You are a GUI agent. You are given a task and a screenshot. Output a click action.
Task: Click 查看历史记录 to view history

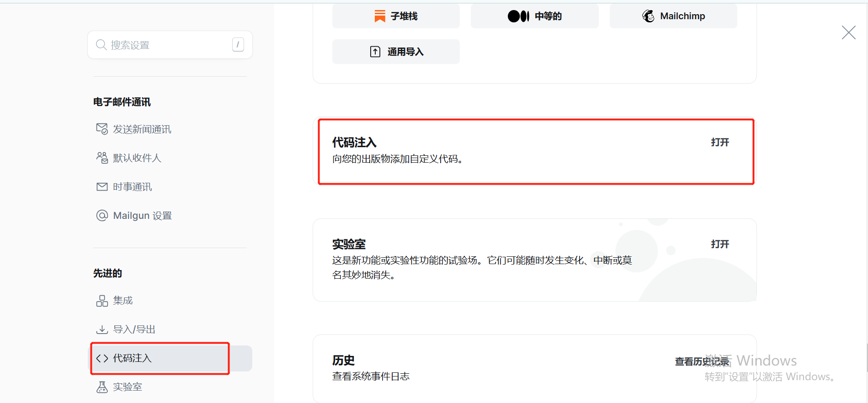click(702, 361)
